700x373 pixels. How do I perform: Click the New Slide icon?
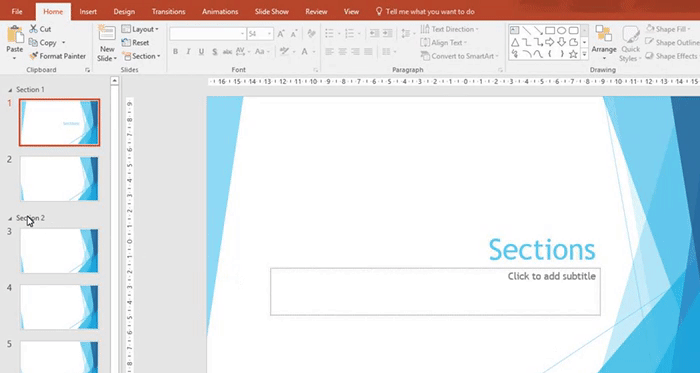[x=107, y=34]
